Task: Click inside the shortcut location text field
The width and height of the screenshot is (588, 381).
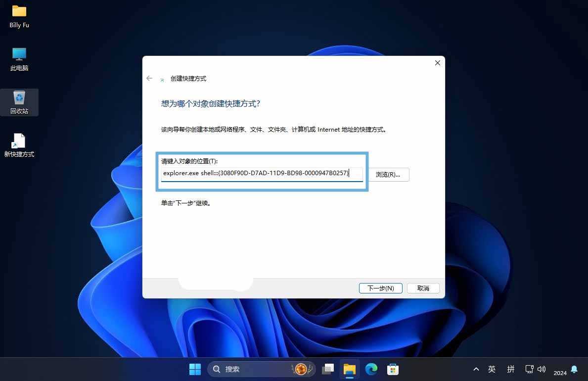Action: click(x=262, y=173)
